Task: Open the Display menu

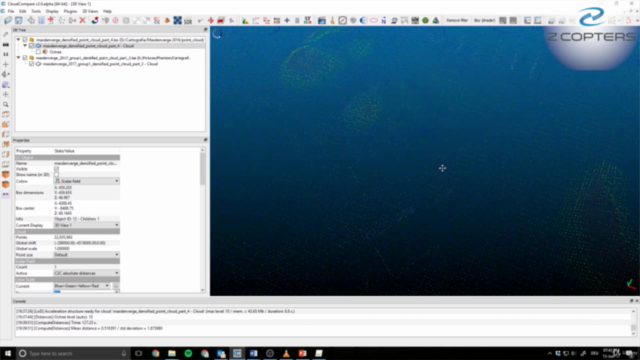Action: (52, 11)
